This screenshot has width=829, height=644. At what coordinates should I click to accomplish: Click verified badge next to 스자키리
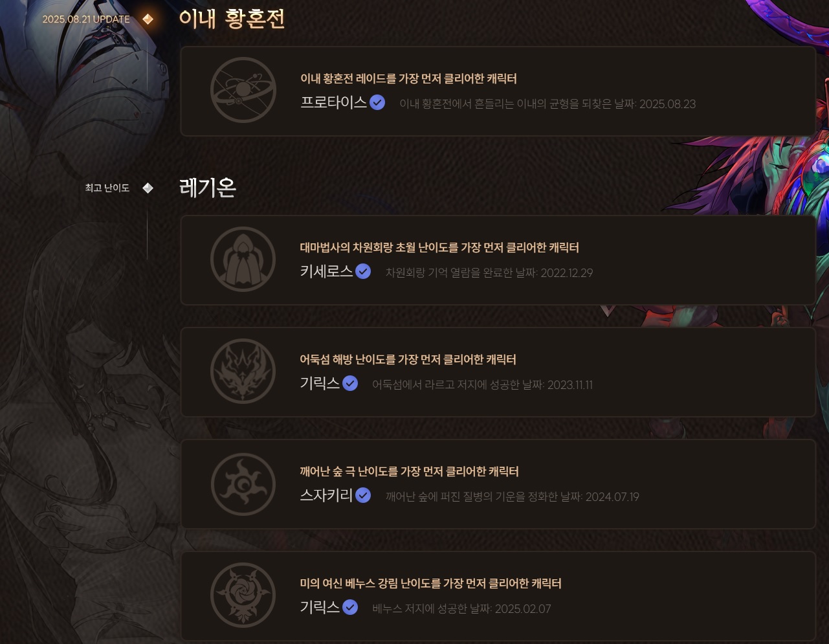tap(363, 496)
